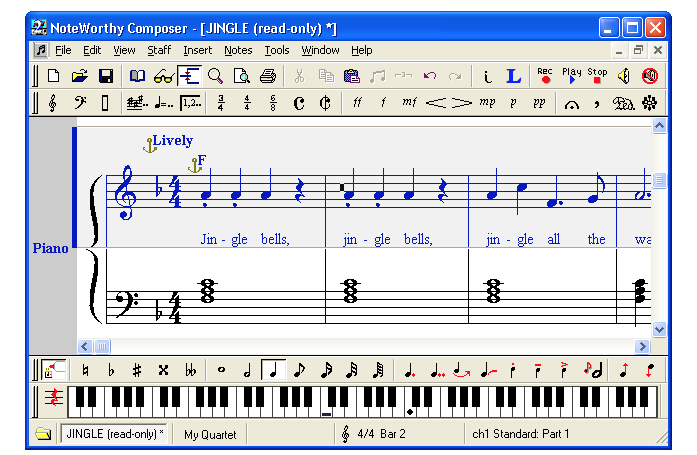Click the speaker volume icon
Viewport: 697px width, 455px height.
(624, 76)
